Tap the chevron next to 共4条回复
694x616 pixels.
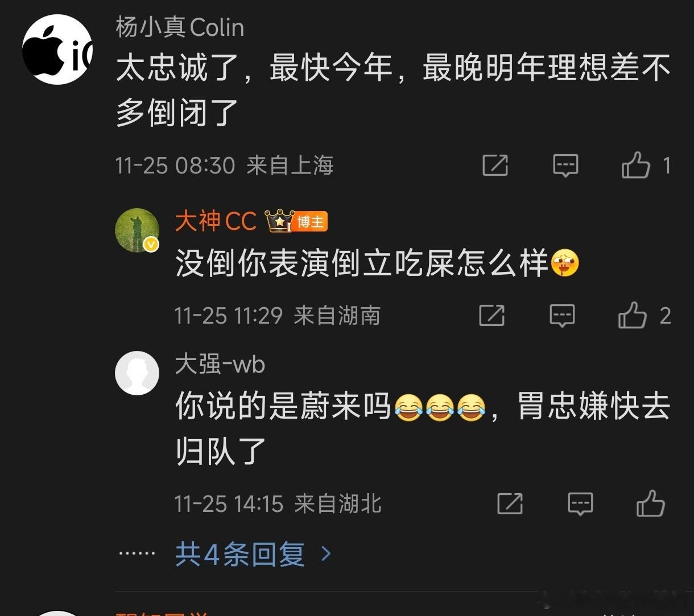coord(326,553)
